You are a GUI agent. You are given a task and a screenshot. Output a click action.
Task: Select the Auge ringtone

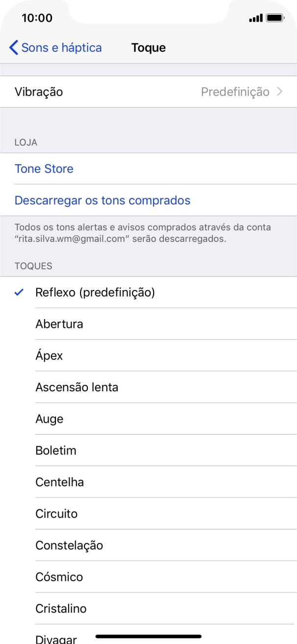48,418
